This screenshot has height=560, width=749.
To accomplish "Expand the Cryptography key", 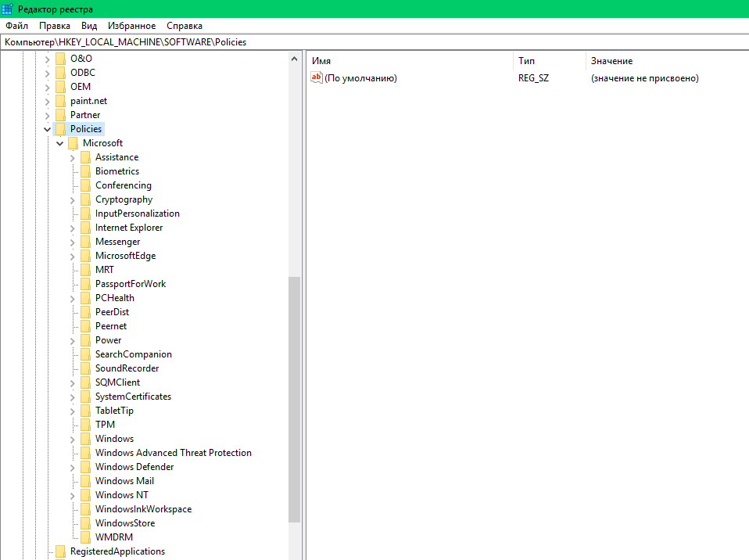I will (x=72, y=201).
